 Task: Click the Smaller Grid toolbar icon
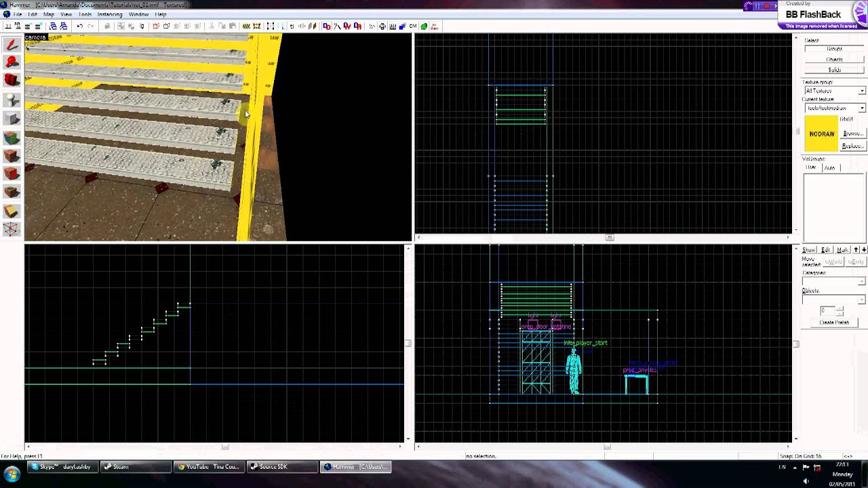[x=27, y=26]
